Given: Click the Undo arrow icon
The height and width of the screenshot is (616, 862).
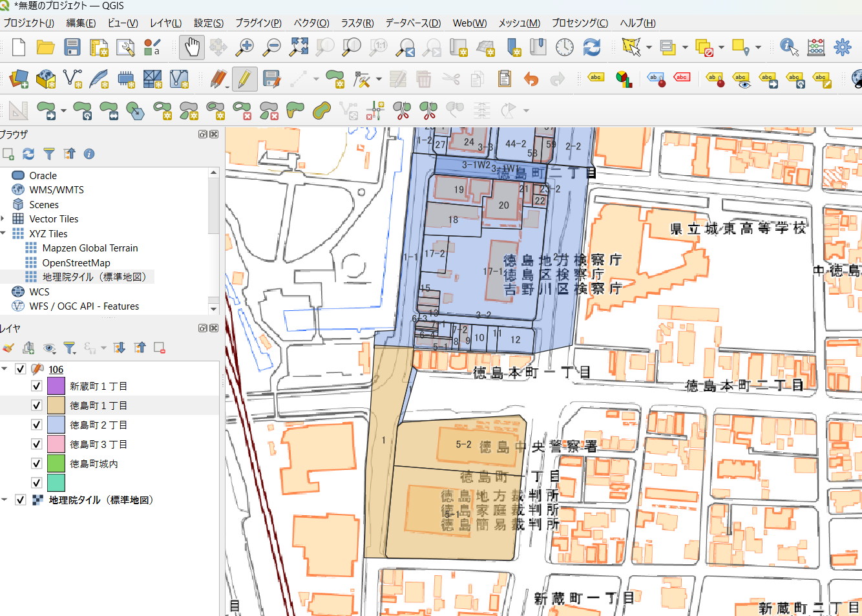Looking at the screenshot, I should pos(531,80).
